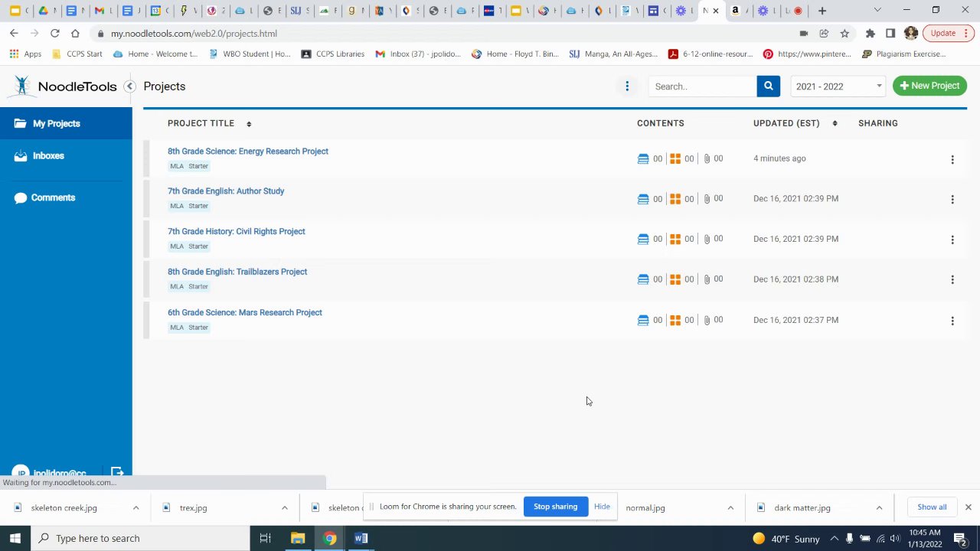Click in the projects Search field

(703, 86)
